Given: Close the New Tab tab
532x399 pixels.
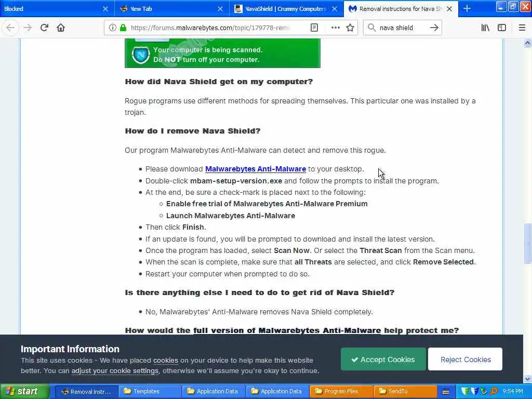Looking at the screenshot, I should (x=220, y=9).
